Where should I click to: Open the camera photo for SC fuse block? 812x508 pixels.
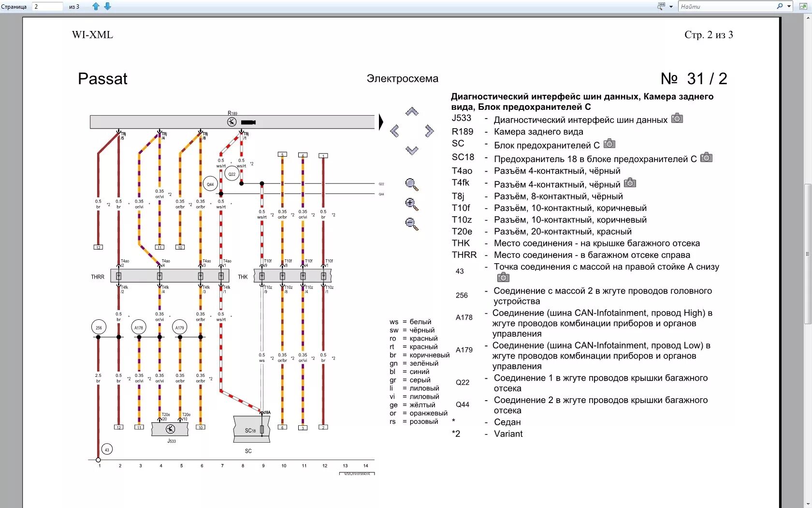click(x=609, y=143)
